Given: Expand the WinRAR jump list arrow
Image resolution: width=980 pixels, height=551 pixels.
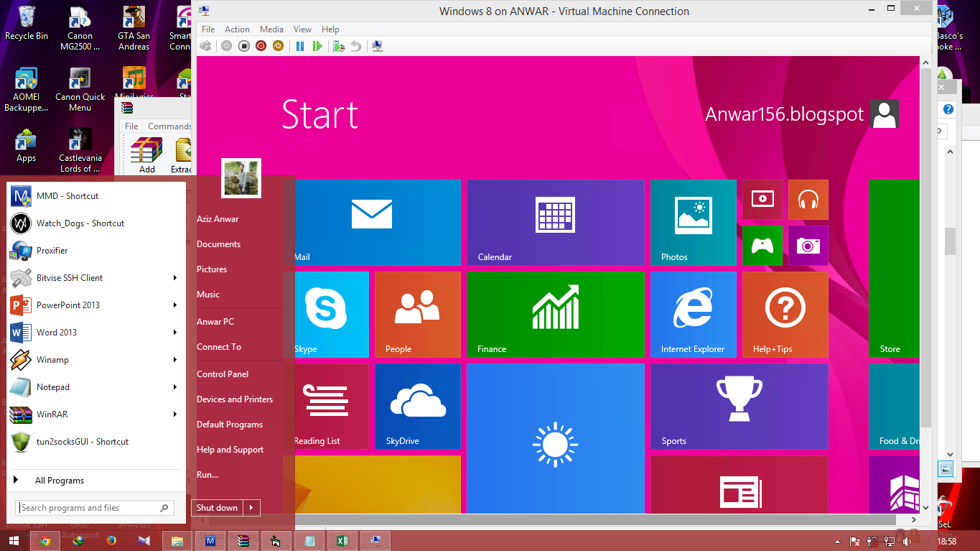Looking at the screenshot, I should (x=174, y=415).
